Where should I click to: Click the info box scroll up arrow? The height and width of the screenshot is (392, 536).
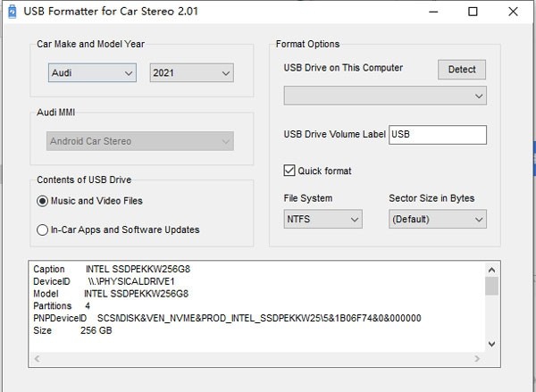coord(491,270)
